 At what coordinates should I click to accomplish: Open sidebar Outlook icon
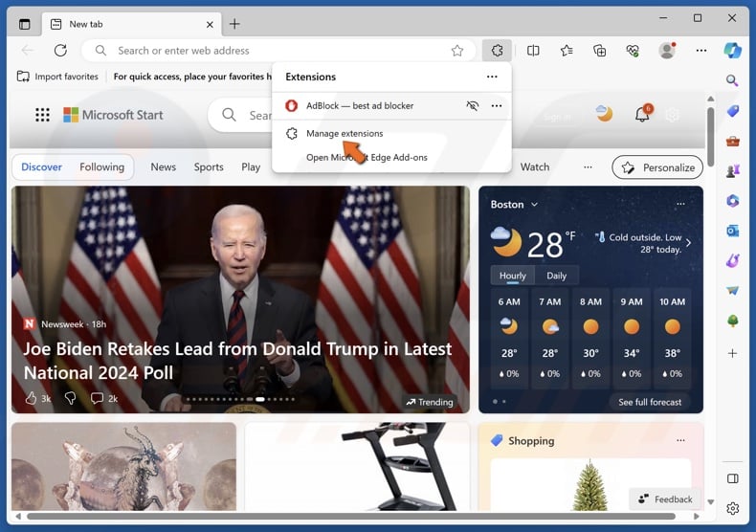point(733,231)
